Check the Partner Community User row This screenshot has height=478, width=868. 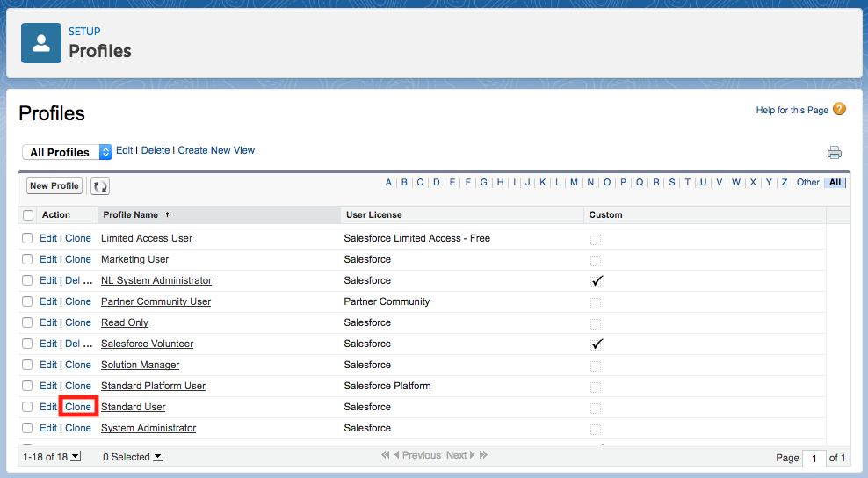[27, 301]
